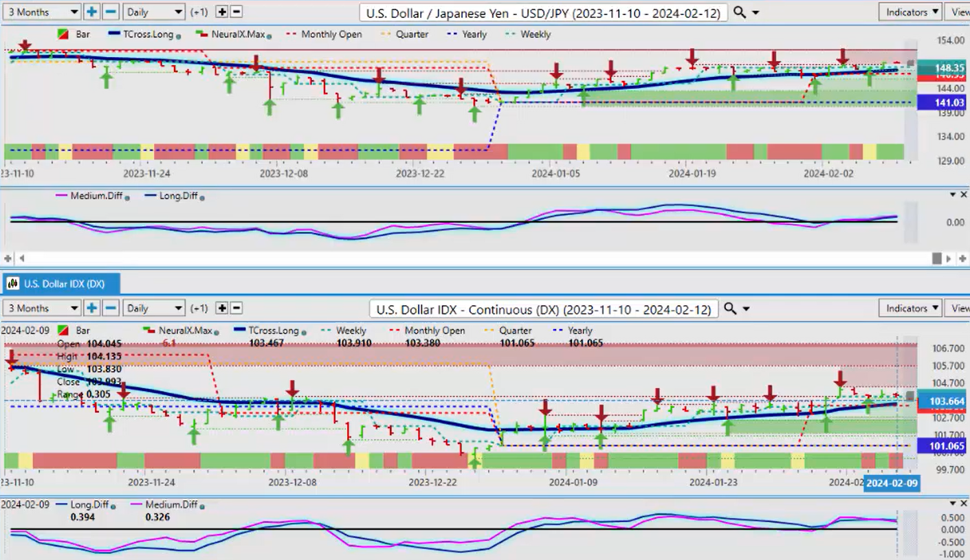Viewport: 970px width, 560px height.
Task: Click the 103.664 price label on DX axis
Action: tap(943, 401)
